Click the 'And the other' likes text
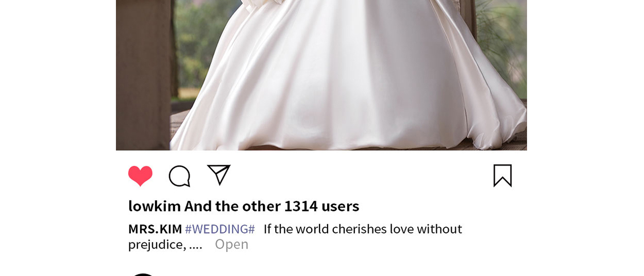Viewport: 644px width, 276px height. pos(232,206)
